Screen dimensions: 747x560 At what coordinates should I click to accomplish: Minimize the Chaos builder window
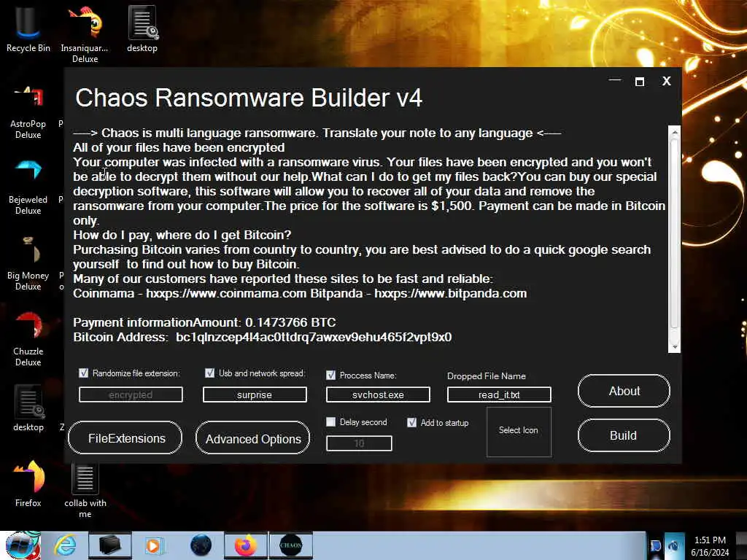coord(615,80)
